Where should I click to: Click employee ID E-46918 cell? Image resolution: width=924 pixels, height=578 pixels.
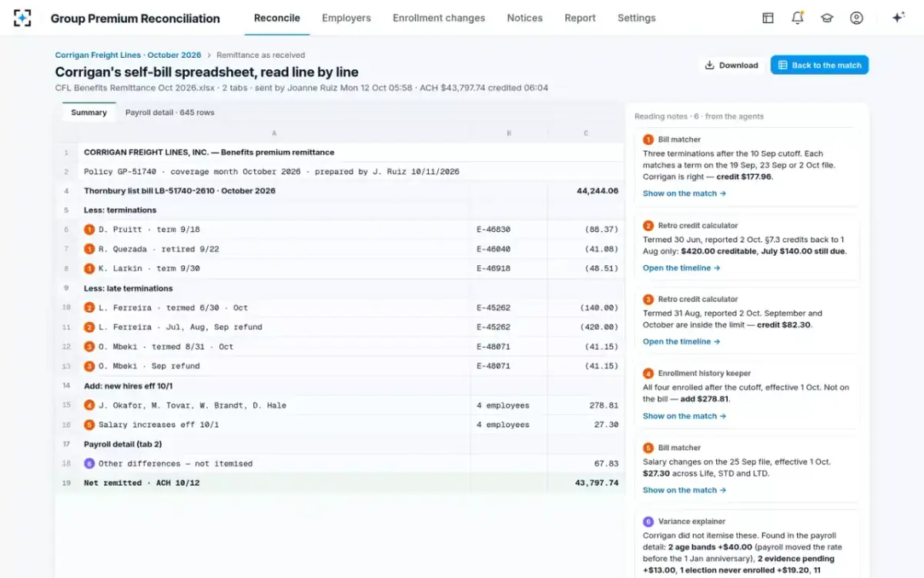click(509, 269)
